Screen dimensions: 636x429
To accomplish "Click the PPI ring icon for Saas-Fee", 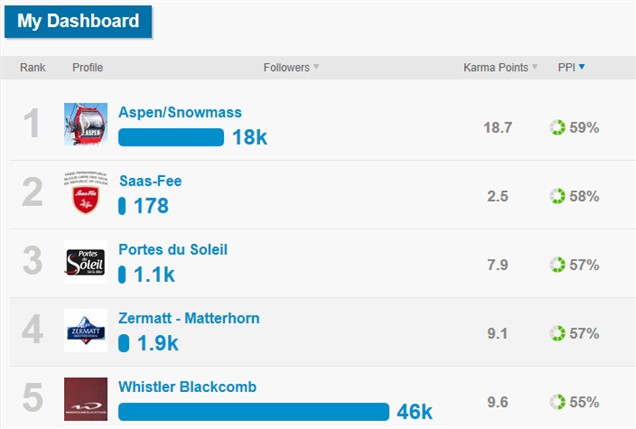I will [557, 196].
